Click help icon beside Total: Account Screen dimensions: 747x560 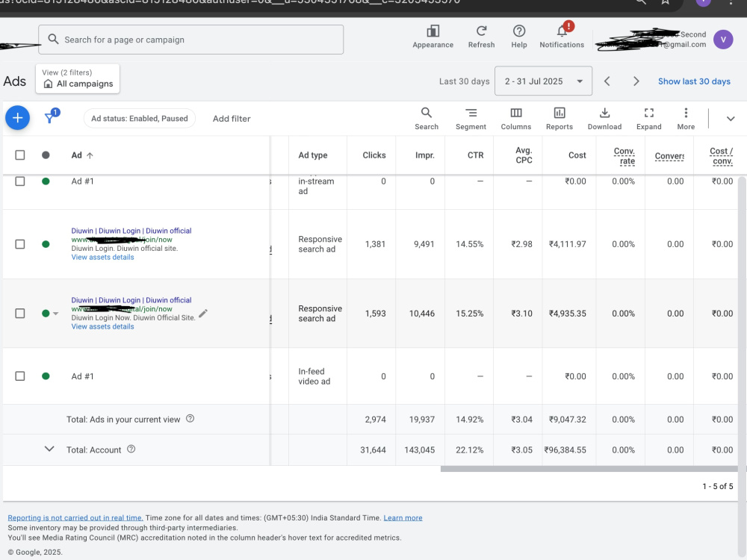131,449
